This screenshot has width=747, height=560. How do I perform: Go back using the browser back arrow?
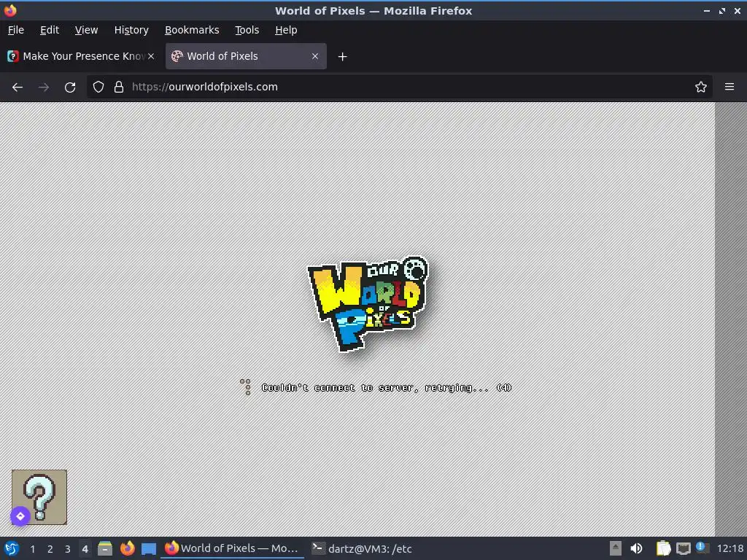click(18, 87)
